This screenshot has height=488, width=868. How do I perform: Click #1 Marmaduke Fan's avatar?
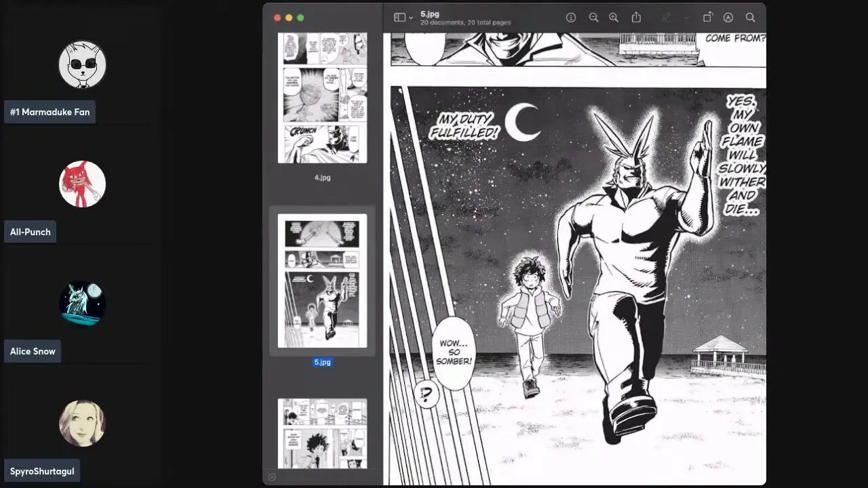pos(82,64)
